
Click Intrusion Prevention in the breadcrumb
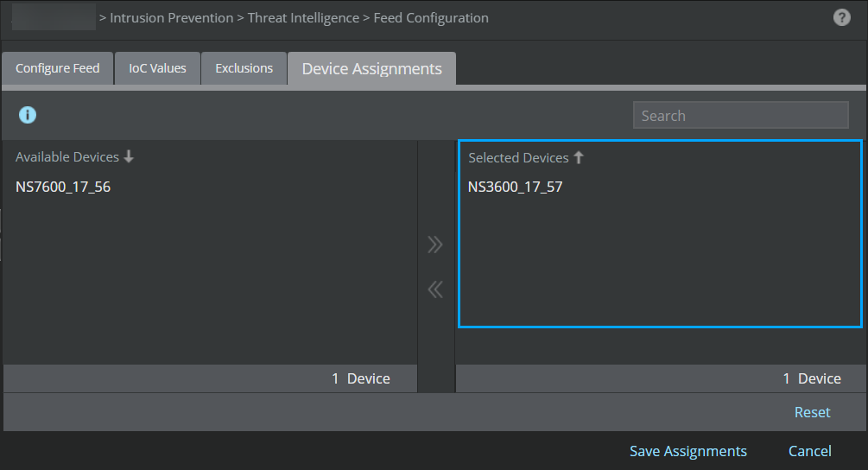pyautogui.click(x=172, y=18)
